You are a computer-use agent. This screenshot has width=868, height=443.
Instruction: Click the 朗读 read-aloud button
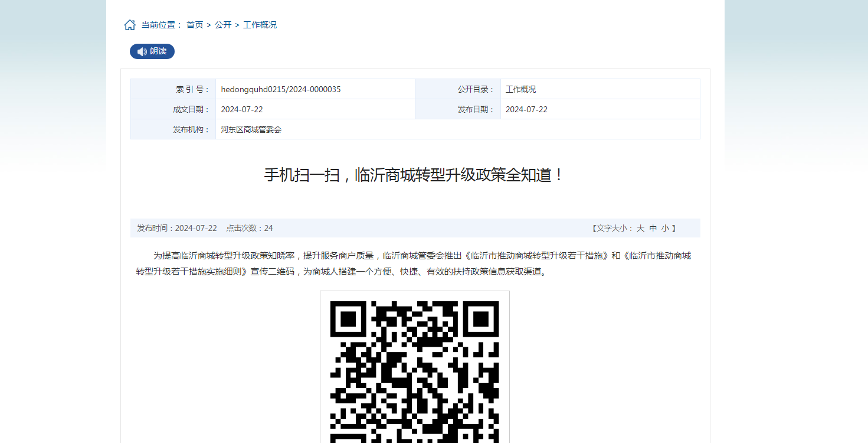152,51
